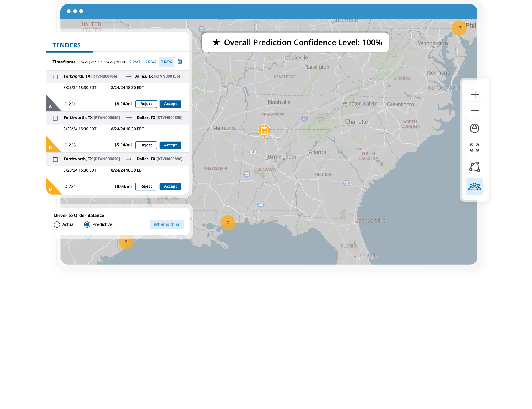Select the map layers icon below zoom controls
This screenshot has height=409, width=532.
475,128
